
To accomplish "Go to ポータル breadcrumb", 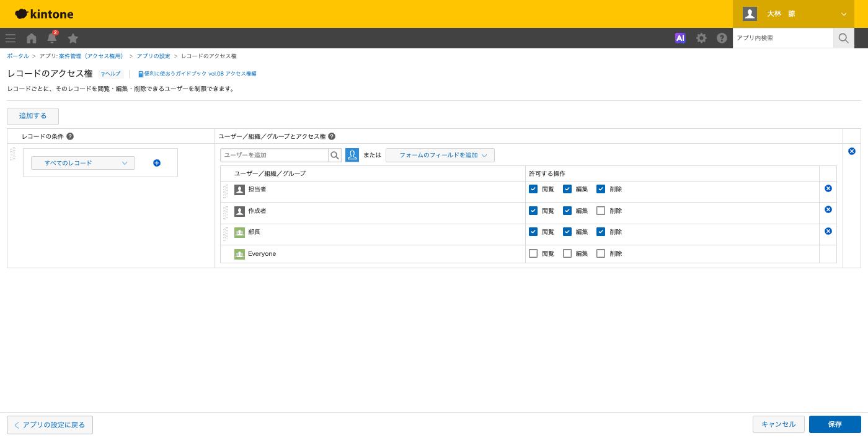I will click(x=18, y=56).
